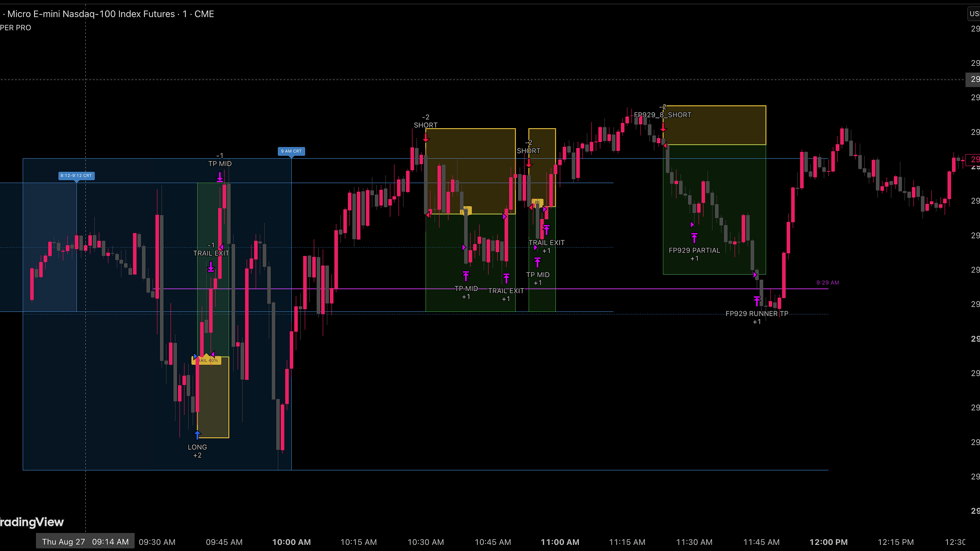Click the 11:15 AM time axis label
Screen dimensions: 980x551
click(627, 542)
